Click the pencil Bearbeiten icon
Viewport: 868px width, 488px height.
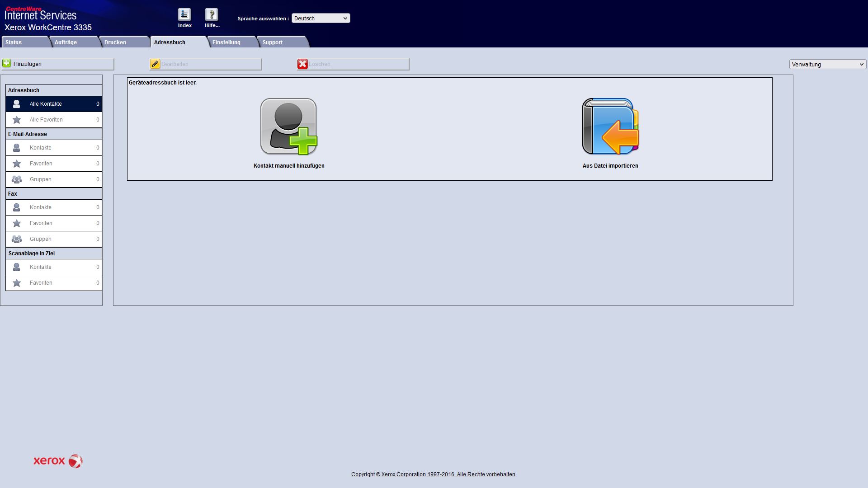[x=155, y=64]
